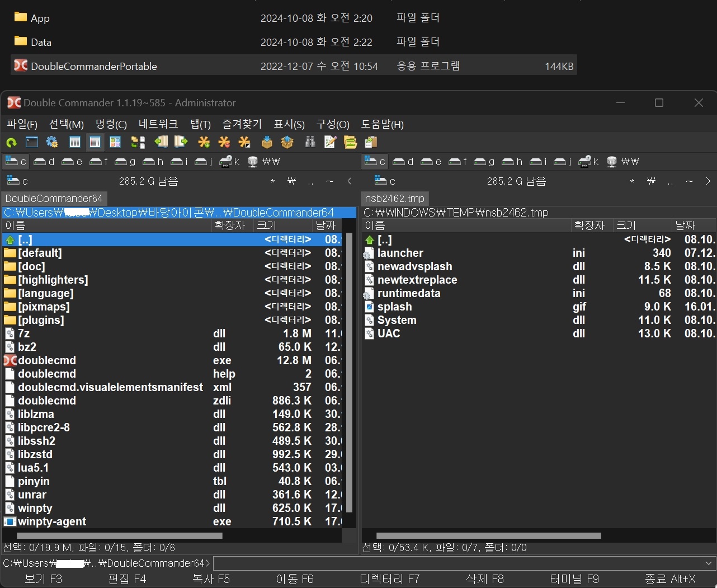717x588 pixels.
Task: Click right panel > arrow button
Action: [x=708, y=181]
